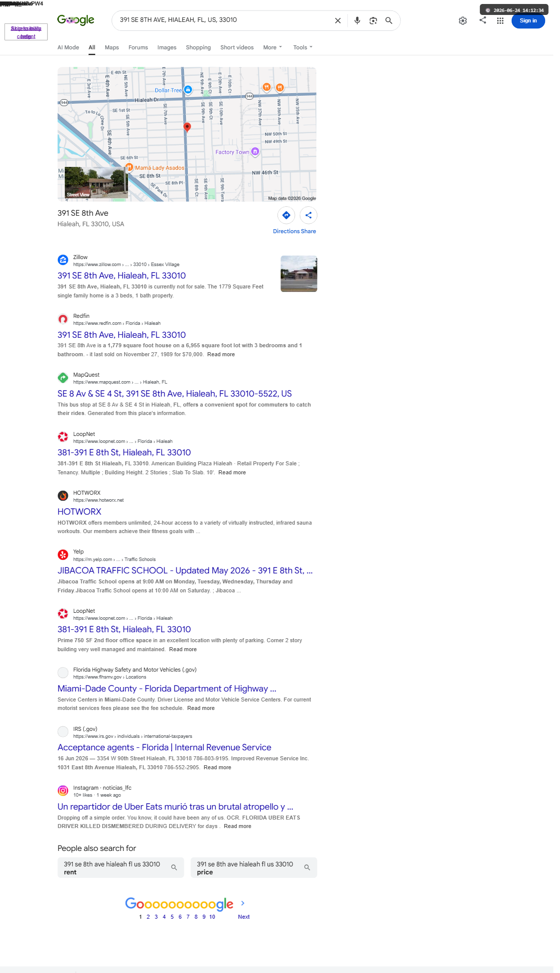Go to results page 10

(x=212, y=917)
